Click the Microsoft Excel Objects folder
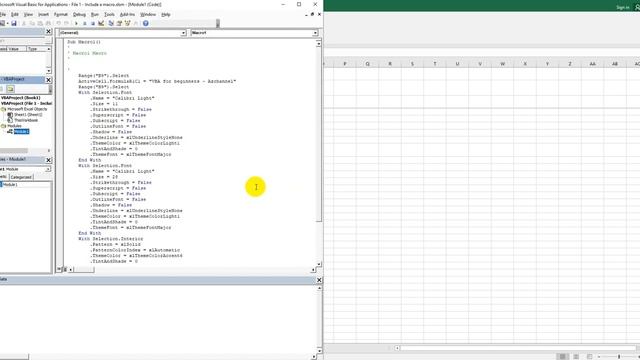Screen dimensions: 640x360 [27, 109]
